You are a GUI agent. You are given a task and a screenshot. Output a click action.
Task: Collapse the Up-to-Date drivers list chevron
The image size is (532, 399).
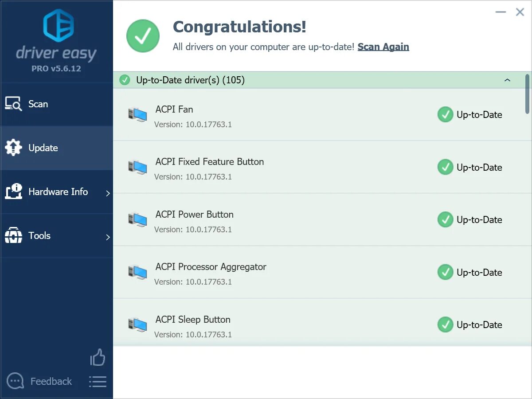point(508,80)
